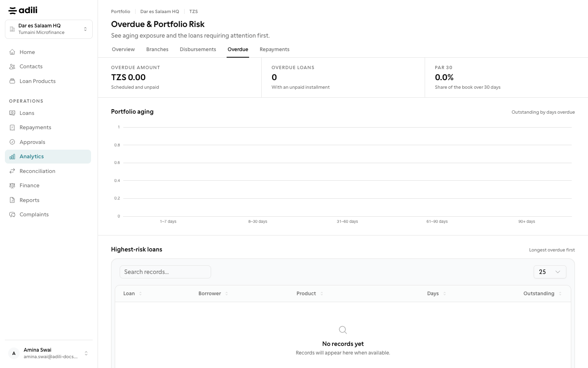Select the Loans sidebar icon

pyautogui.click(x=12, y=113)
